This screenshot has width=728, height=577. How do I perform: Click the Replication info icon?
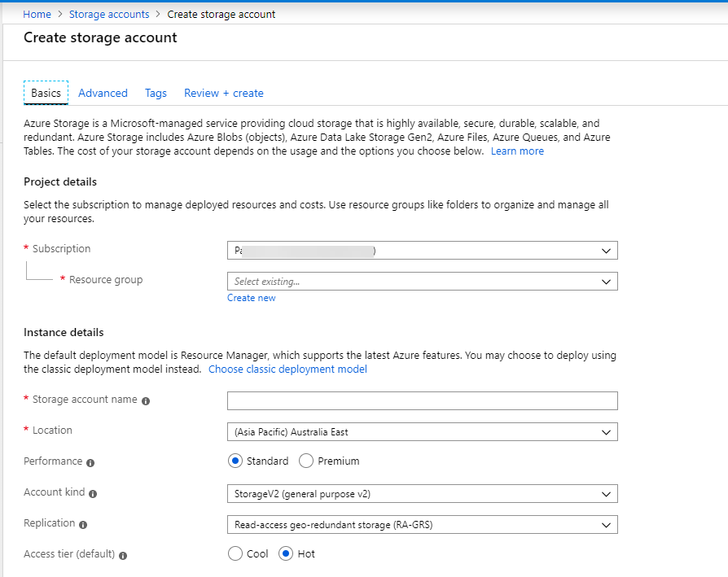[x=83, y=525]
